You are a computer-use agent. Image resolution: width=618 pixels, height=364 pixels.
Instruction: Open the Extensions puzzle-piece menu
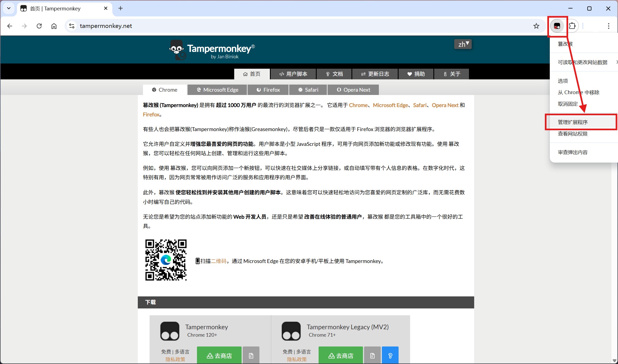click(x=572, y=26)
